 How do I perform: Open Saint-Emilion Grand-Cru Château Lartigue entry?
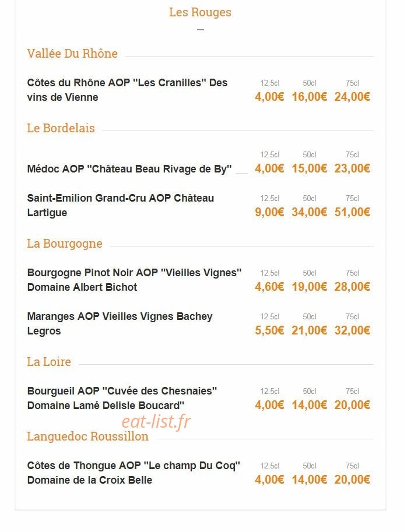(121, 205)
